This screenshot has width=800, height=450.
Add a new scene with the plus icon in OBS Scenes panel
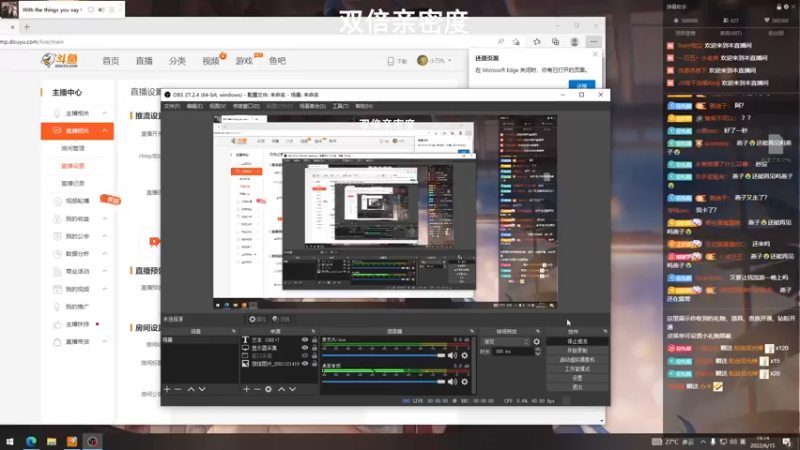(x=167, y=389)
